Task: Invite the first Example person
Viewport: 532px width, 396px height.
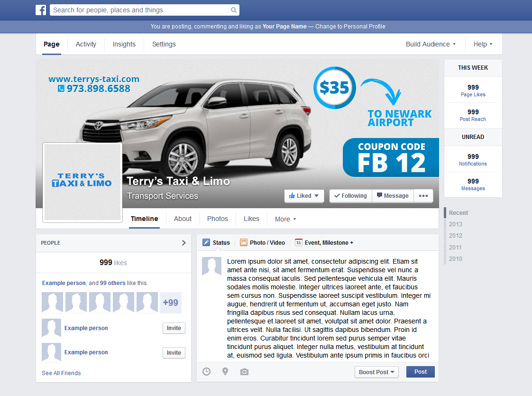Action: click(x=174, y=328)
